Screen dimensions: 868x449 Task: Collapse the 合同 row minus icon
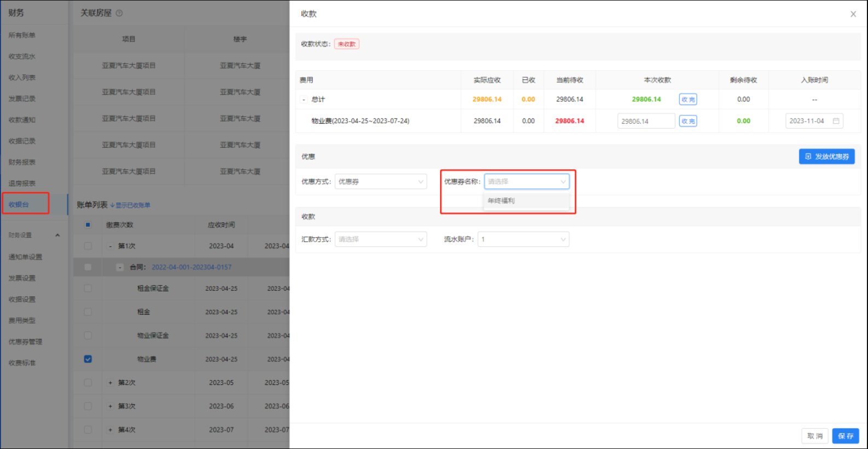click(120, 267)
